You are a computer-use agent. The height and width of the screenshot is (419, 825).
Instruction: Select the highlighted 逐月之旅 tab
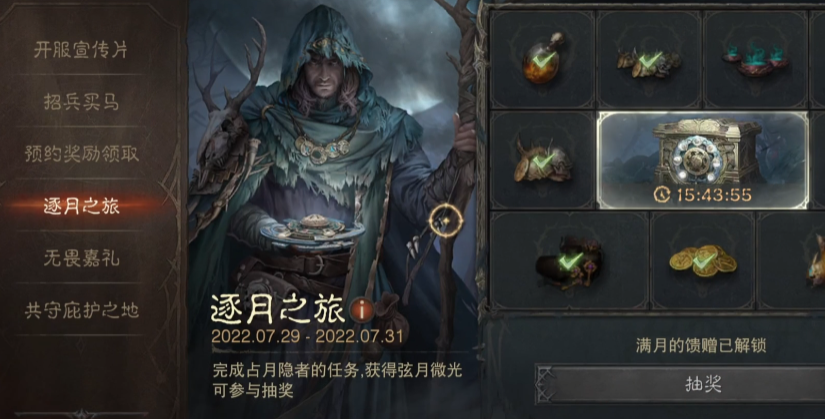(x=81, y=206)
